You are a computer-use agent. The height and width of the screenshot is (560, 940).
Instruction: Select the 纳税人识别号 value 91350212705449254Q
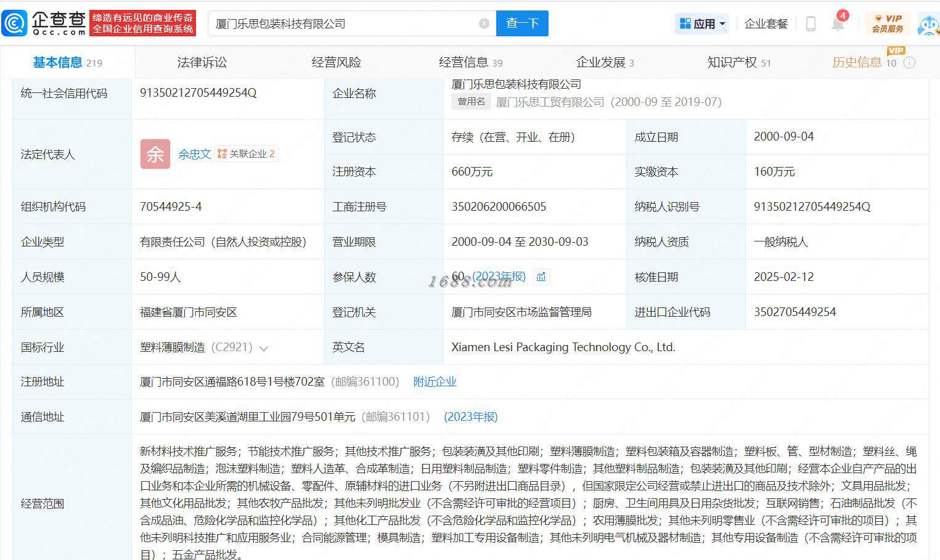(x=812, y=207)
